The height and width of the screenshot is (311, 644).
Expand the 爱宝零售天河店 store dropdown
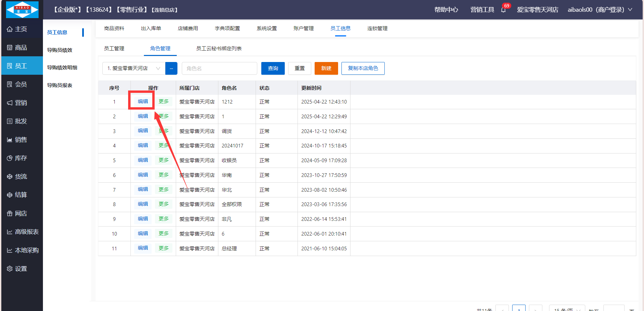pos(133,68)
